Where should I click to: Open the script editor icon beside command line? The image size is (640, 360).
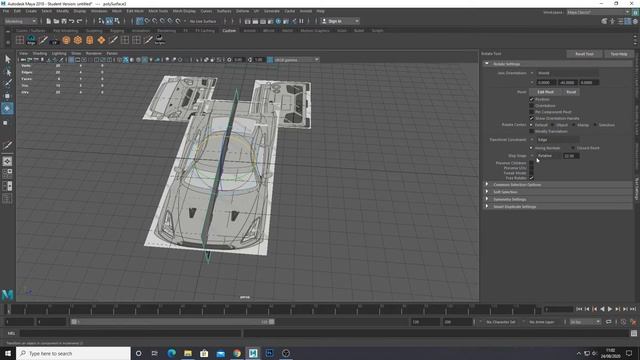point(634,333)
